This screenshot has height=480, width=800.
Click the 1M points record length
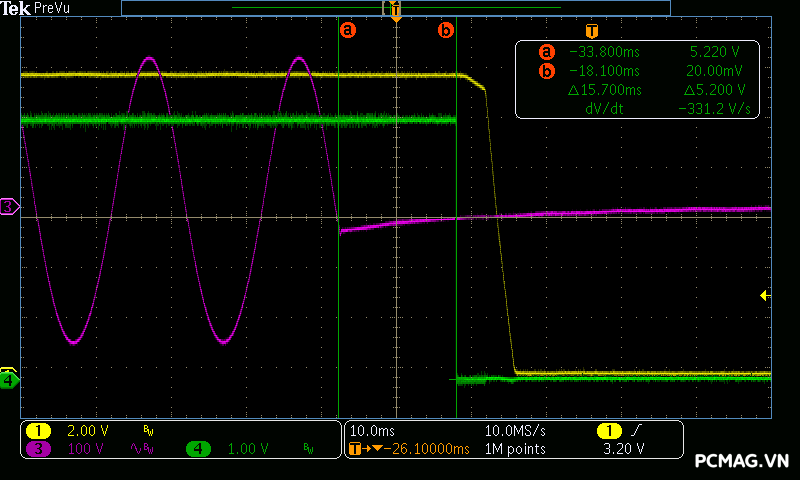tap(515, 449)
